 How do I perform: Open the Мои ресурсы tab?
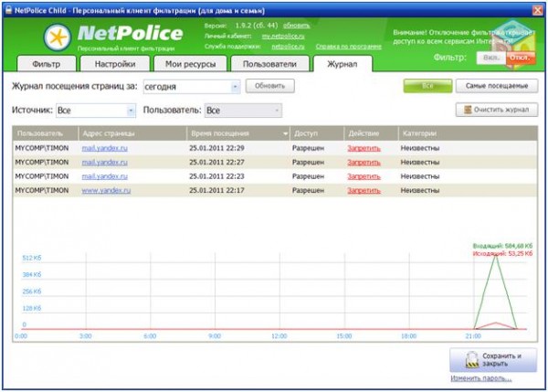(191, 64)
